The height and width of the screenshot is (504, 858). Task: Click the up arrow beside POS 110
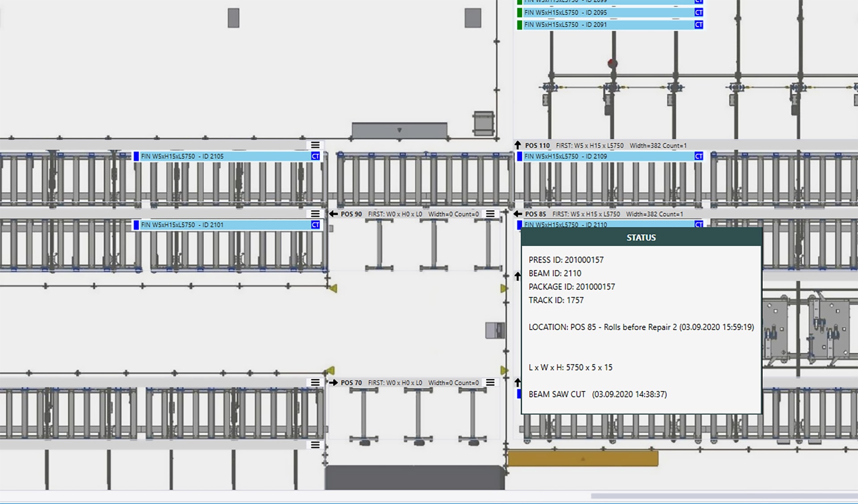coord(517,145)
